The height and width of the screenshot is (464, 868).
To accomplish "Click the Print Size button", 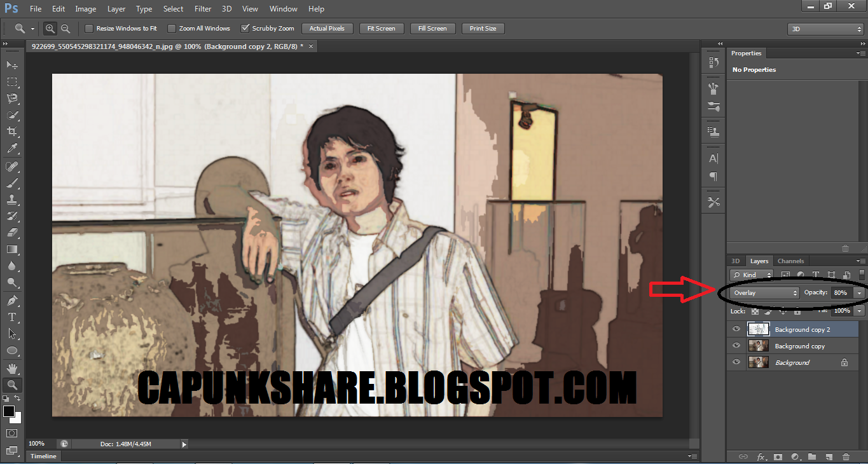I will [483, 29].
